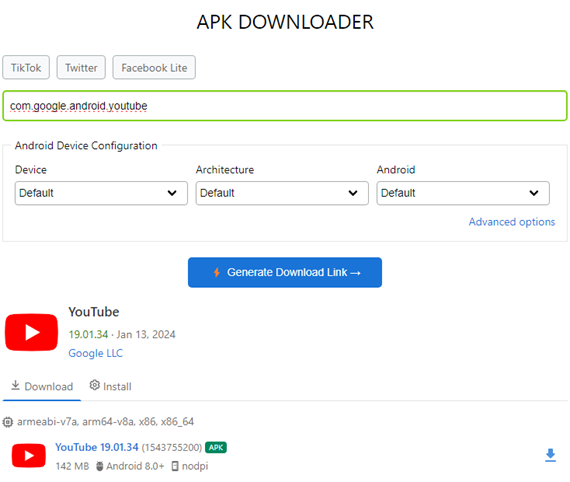Click the lightning bolt icon on Generate button
The image size is (570, 482).
coord(217,272)
